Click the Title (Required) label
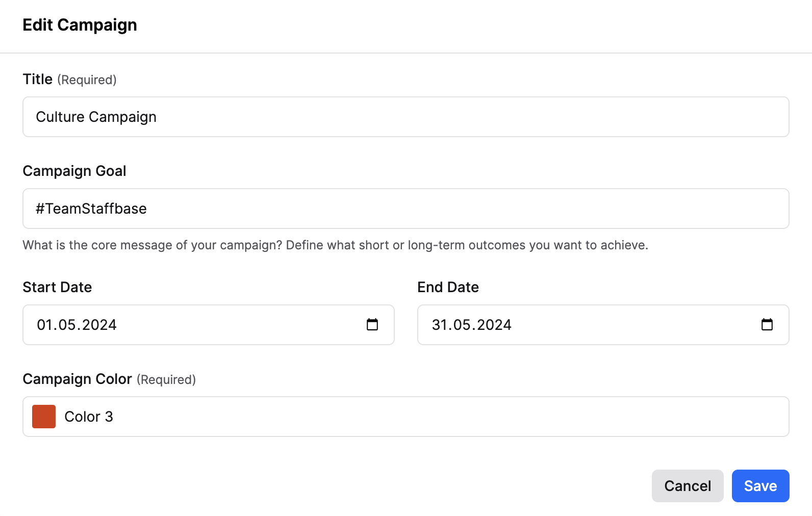The image size is (812, 516). (x=70, y=80)
